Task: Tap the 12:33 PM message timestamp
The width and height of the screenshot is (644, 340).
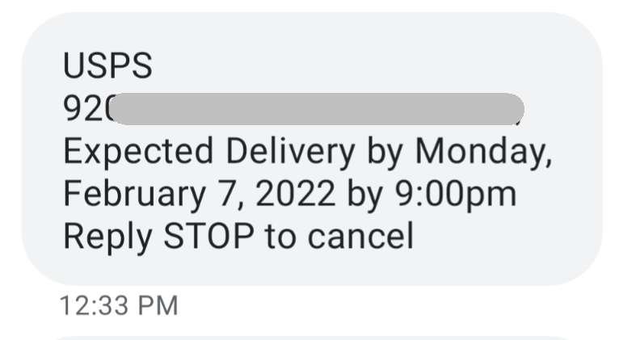Action: point(119,306)
